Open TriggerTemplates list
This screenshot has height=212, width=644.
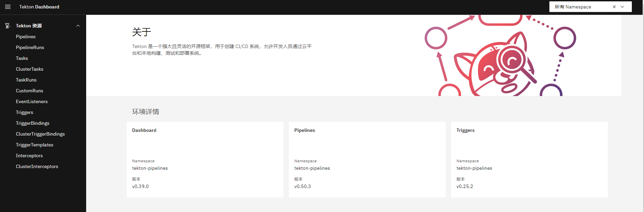pyautogui.click(x=34, y=145)
